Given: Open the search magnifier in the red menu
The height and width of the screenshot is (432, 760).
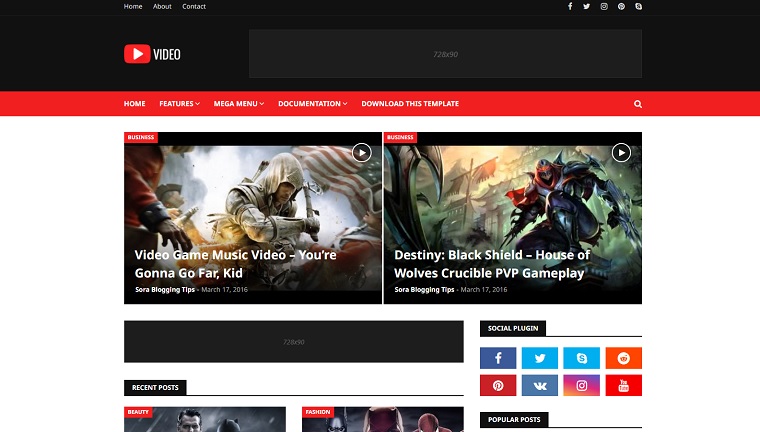Looking at the screenshot, I should point(638,104).
